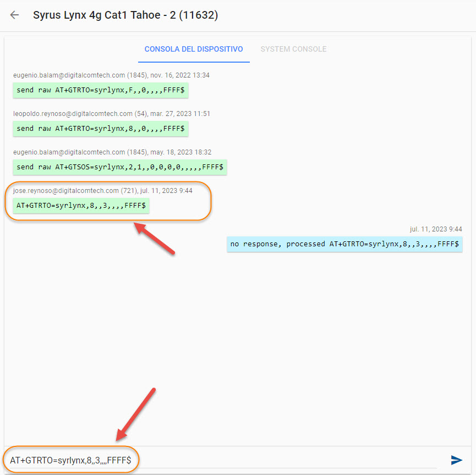This screenshot has width=476, height=475.
Task: Open the System Console tab
Action: (293, 49)
